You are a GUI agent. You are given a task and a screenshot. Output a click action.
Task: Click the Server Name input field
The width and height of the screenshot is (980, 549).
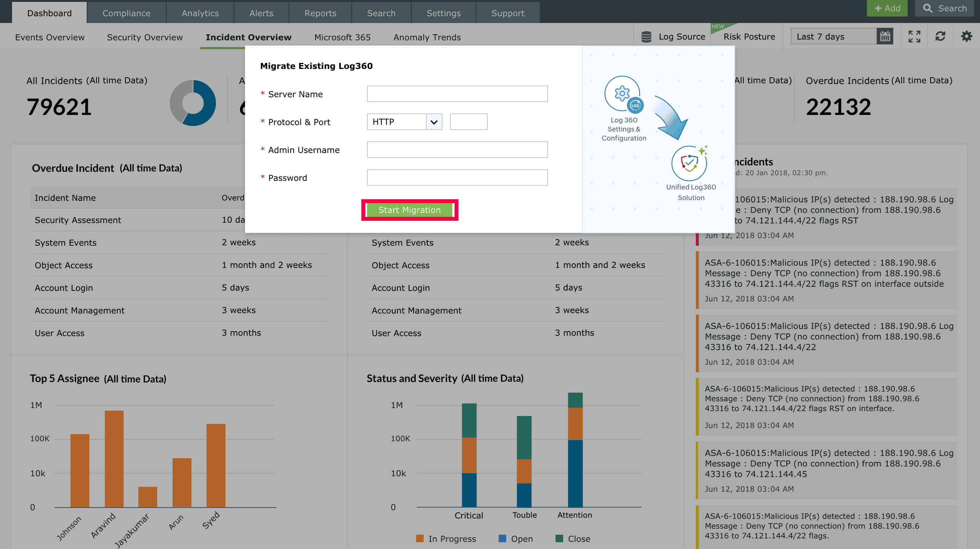pyautogui.click(x=457, y=94)
